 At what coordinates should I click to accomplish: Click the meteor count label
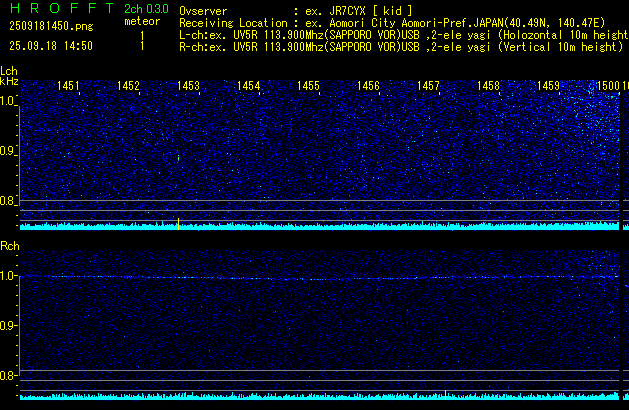(x=141, y=20)
